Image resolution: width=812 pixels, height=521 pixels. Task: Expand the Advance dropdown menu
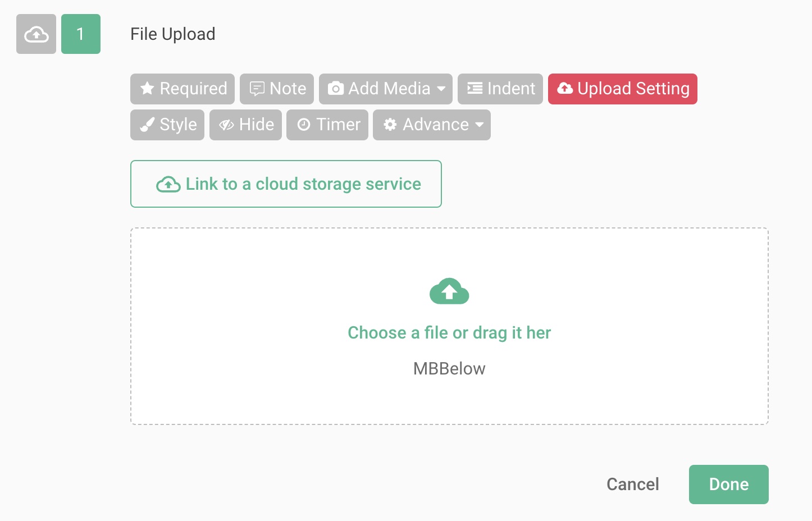pyautogui.click(x=431, y=125)
